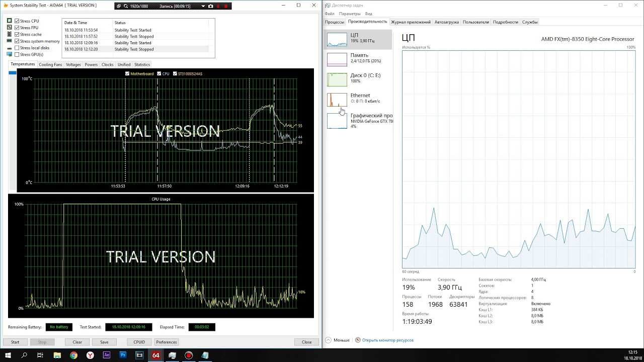Enable the Stress local disks checkbox
Screen dimensions: 644x362
point(17,48)
